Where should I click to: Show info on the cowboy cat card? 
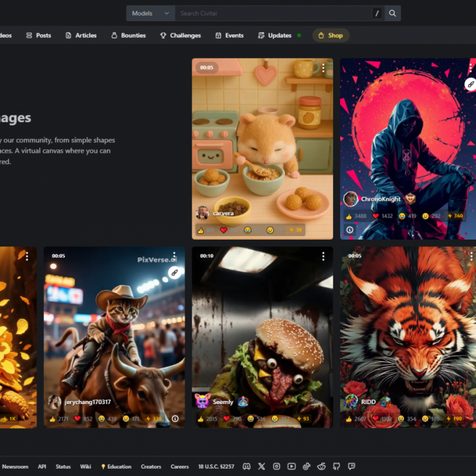(x=175, y=419)
